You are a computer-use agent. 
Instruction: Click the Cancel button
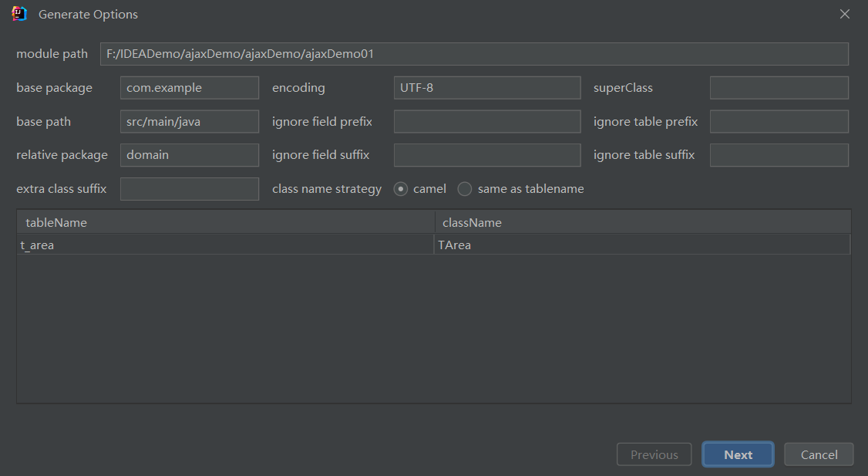pos(819,454)
